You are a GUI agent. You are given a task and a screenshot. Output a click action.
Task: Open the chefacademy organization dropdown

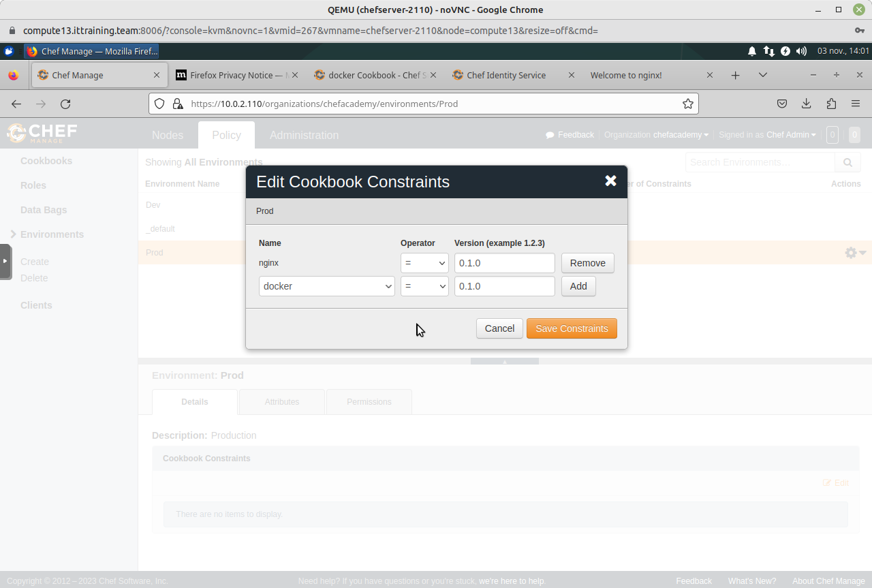tap(681, 135)
